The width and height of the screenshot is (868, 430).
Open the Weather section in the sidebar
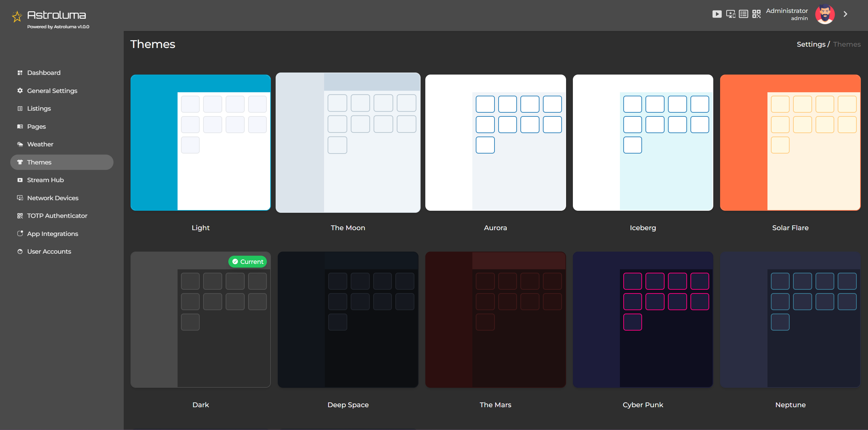click(40, 144)
